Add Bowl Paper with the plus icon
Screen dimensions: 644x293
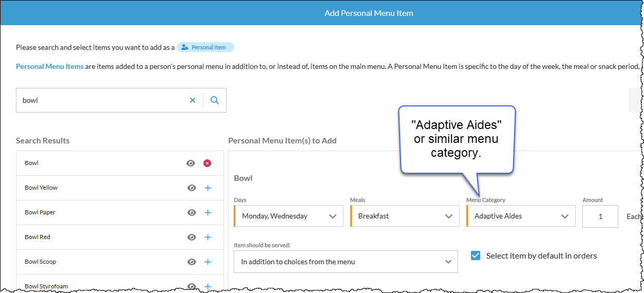[207, 212]
